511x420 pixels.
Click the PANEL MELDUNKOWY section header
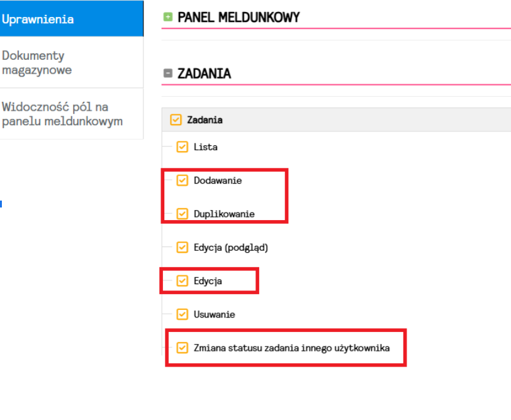239,18
